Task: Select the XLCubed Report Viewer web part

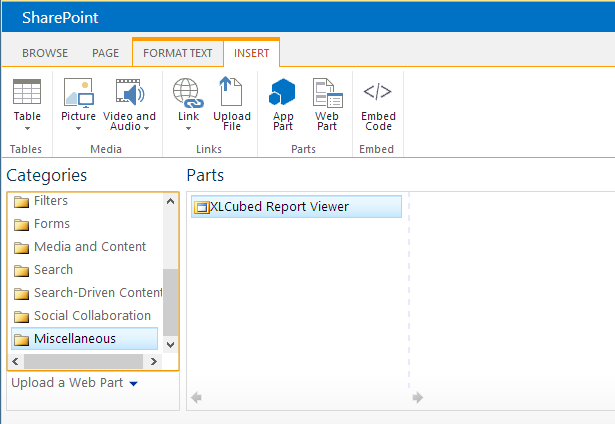Action: [x=297, y=207]
